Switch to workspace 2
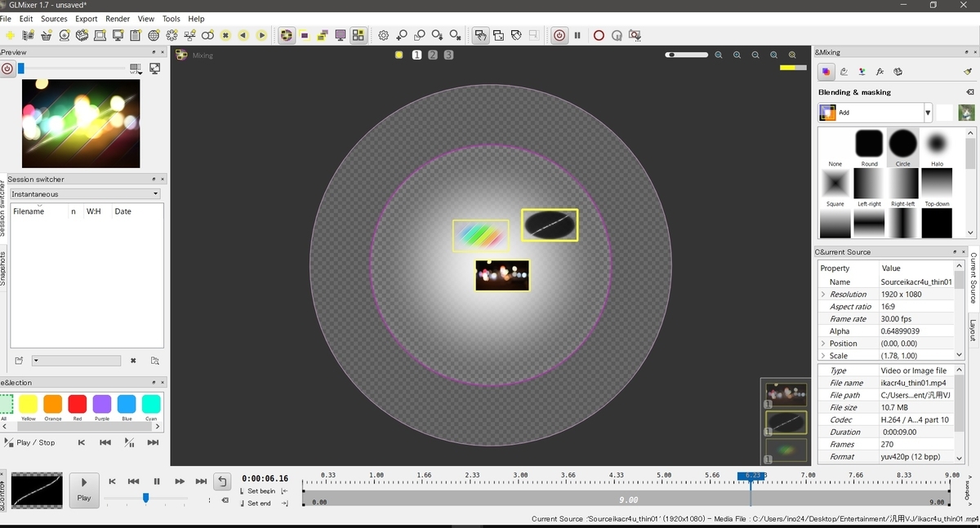Screen dimensions: 980x528 point(433,55)
